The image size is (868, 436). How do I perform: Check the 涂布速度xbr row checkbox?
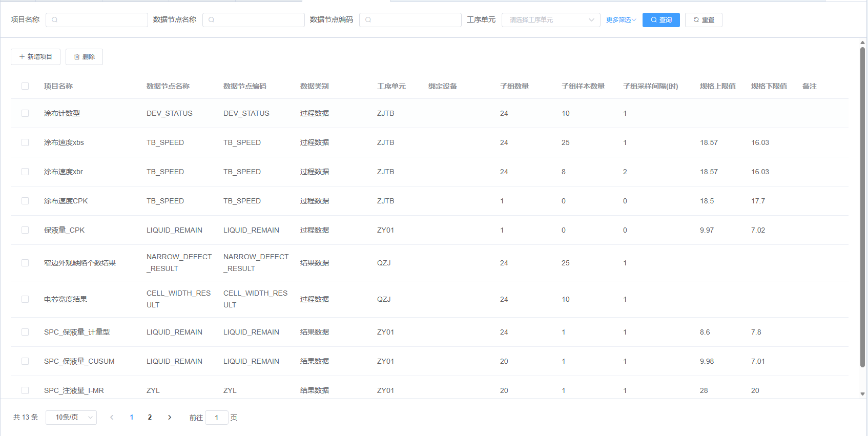pos(25,172)
